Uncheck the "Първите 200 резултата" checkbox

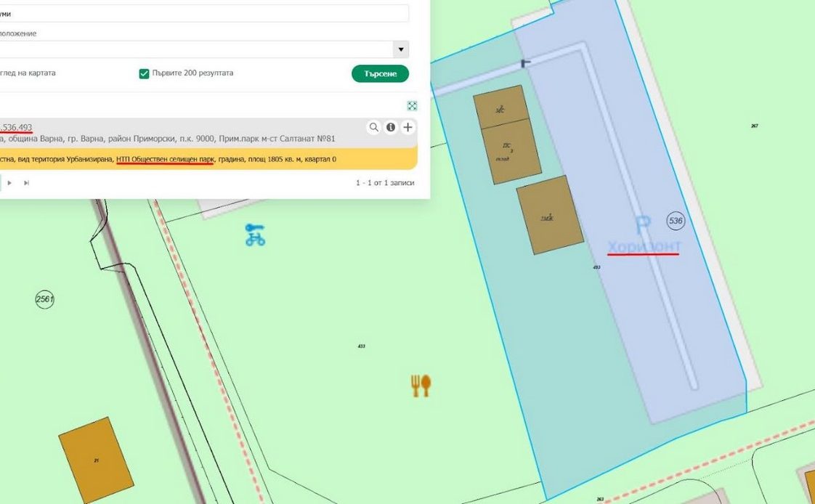tap(144, 73)
